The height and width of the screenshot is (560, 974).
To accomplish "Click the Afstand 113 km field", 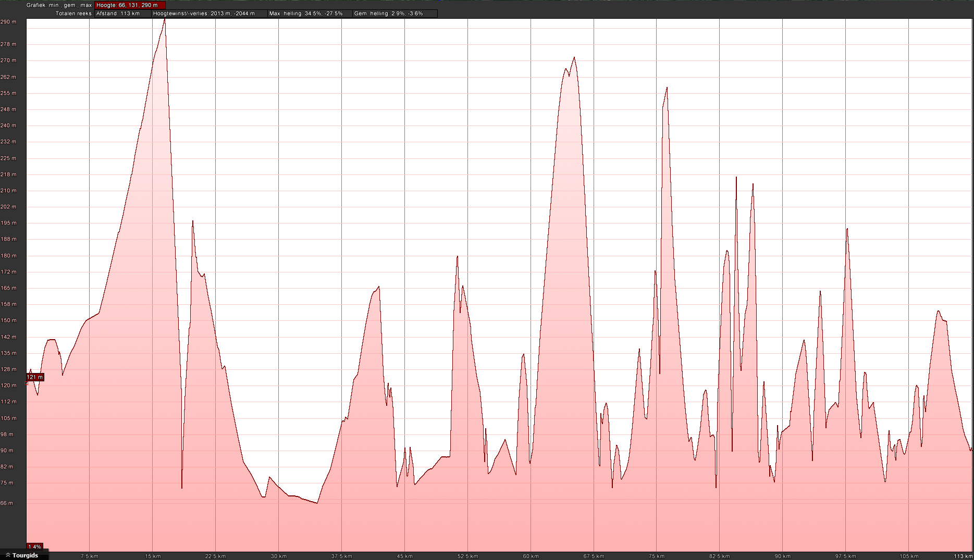I will pyautogui.click(x=122, y=14).
